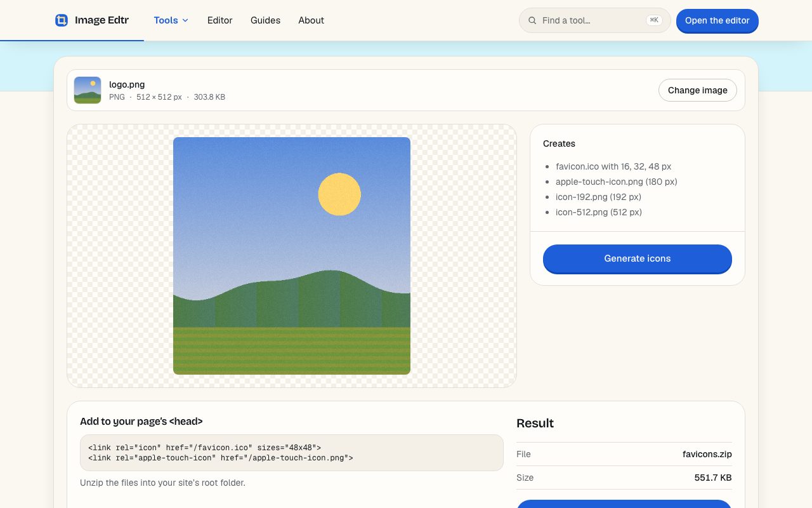Click the Result heading
The height and width of the screenshot is (508, 812).
[x=535, y=423]
